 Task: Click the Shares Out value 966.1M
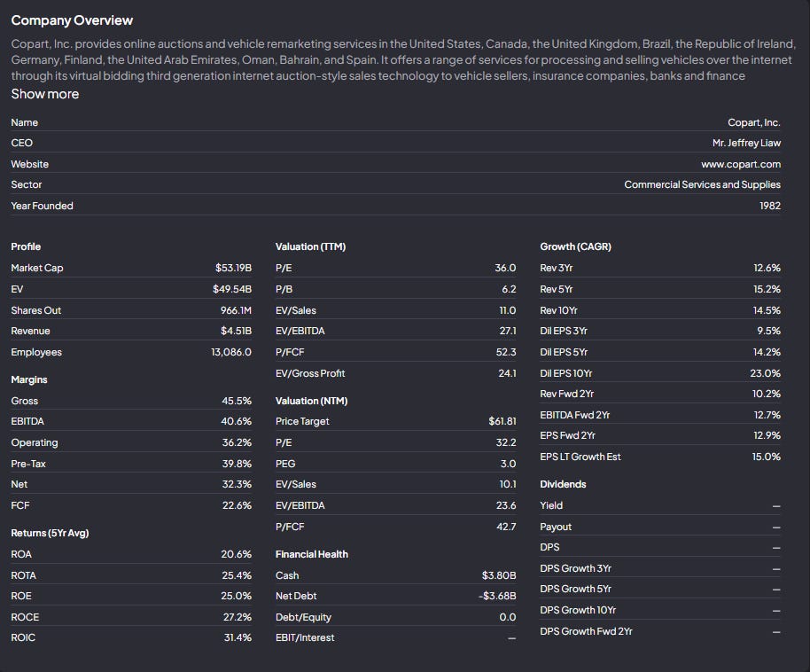point(236,310)
